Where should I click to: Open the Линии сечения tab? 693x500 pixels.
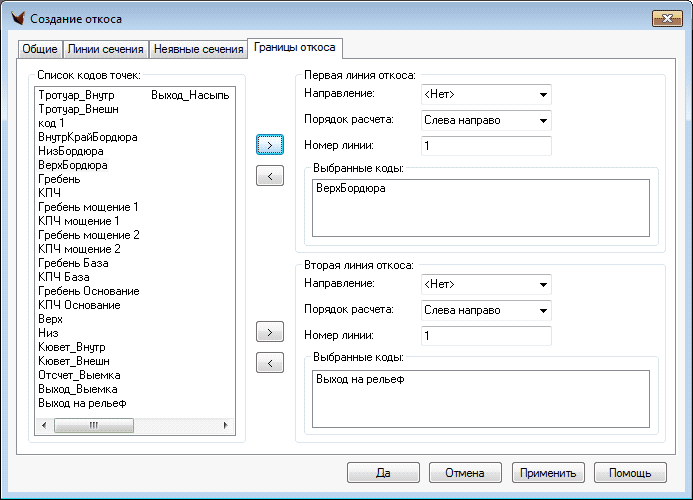[106, 49]
